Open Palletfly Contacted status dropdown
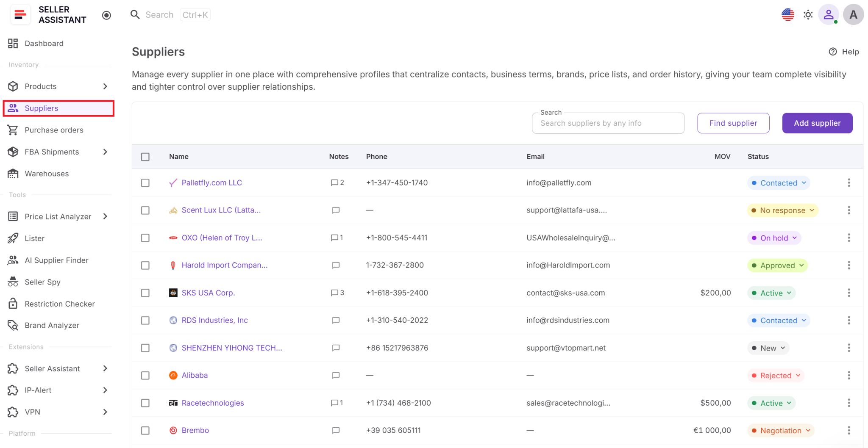868x448 pixels. [779, 183]
